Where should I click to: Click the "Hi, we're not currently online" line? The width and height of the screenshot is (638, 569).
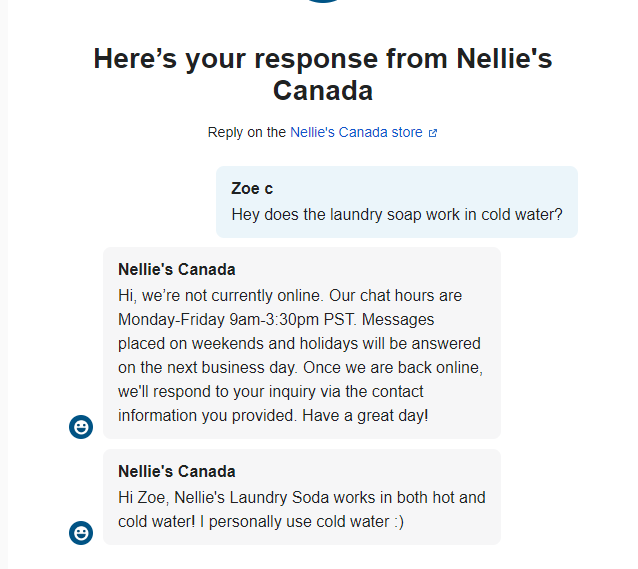290,296
